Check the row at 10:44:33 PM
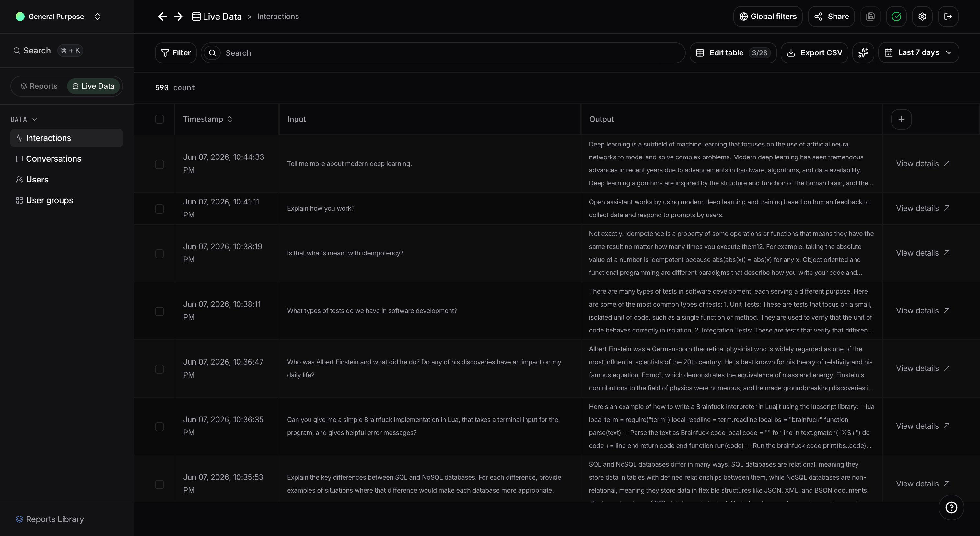The image size is (980, 536). [159, 164]
